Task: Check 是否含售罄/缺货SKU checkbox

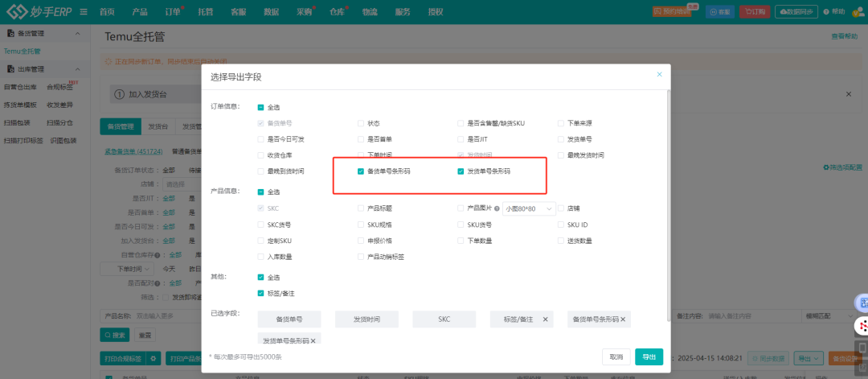Action: (461, 123)
